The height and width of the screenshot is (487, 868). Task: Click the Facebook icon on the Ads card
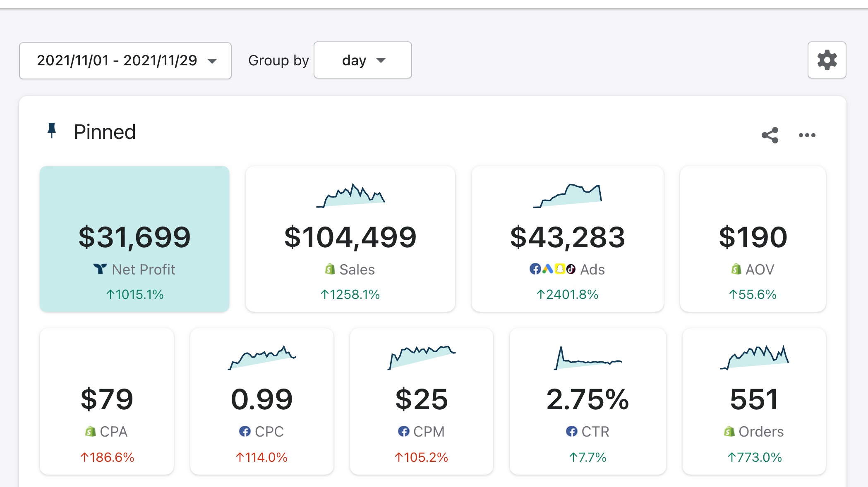(535, 269)
